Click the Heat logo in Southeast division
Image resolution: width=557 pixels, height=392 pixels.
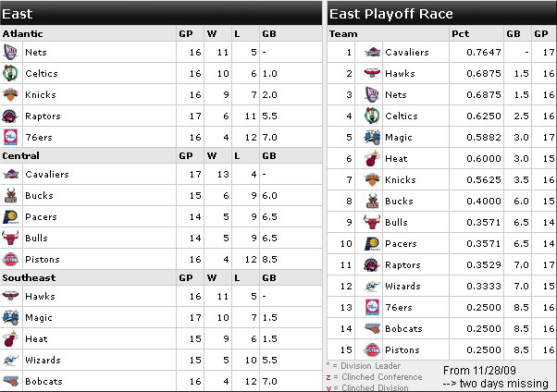10,339
